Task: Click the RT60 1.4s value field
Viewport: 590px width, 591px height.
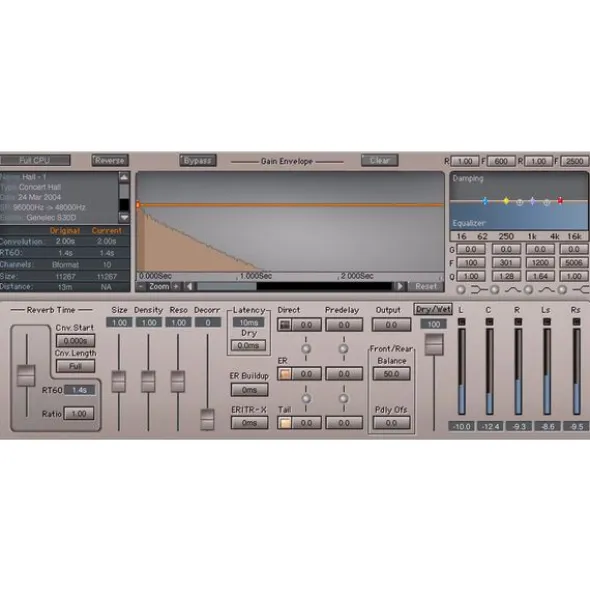Action: (80, 390)
